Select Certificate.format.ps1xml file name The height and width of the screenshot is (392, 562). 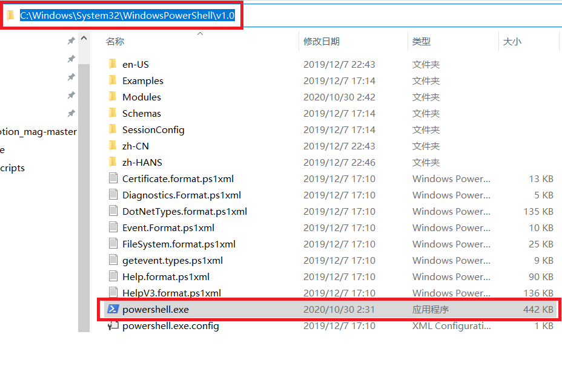(x=178, y=178)
